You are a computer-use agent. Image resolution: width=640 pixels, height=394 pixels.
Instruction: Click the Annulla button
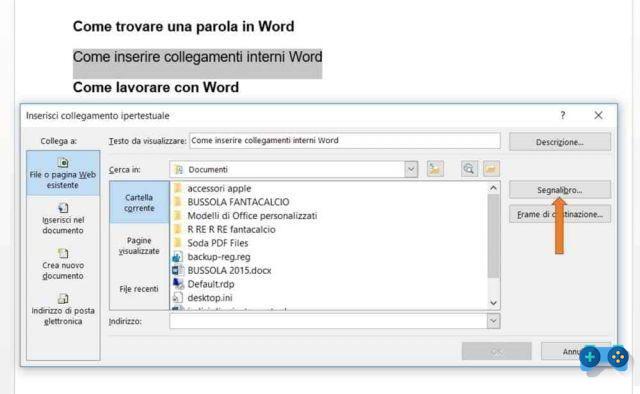[576, 351]
